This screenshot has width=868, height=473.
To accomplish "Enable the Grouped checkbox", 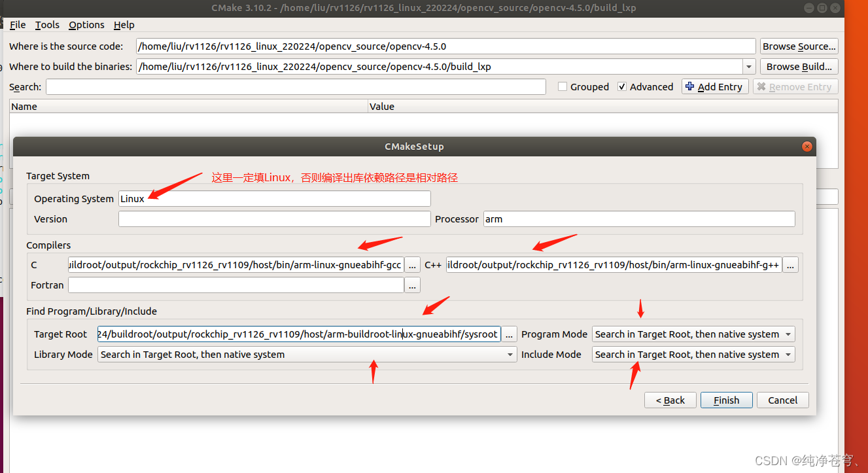I will [563, 87].
